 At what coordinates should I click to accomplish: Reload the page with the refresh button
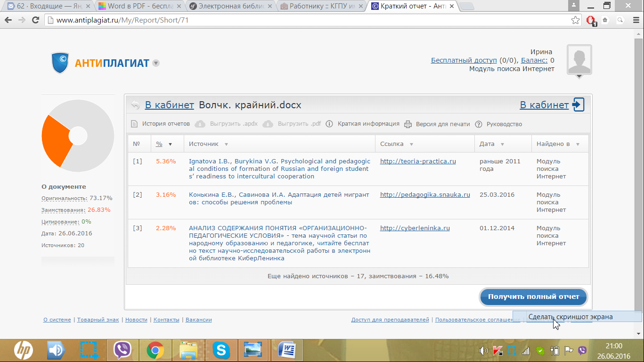[35, 20]
